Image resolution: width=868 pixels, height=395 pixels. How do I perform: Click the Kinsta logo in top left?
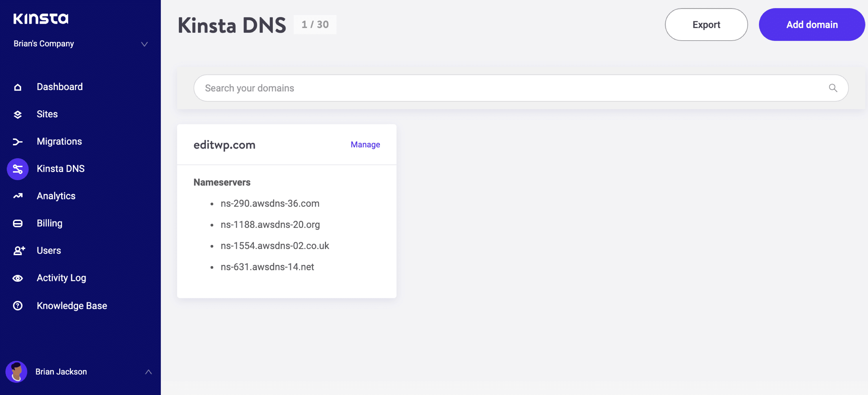point(41,18)
